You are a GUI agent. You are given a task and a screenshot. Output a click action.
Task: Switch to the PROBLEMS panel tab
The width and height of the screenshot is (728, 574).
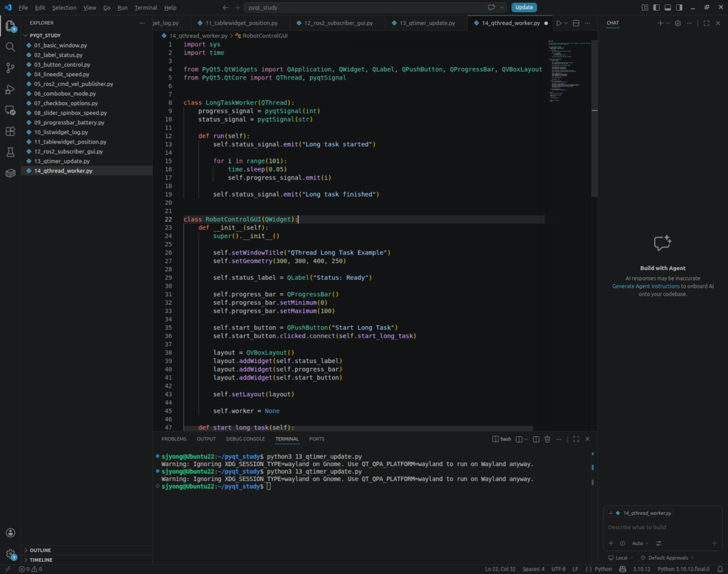173,439
